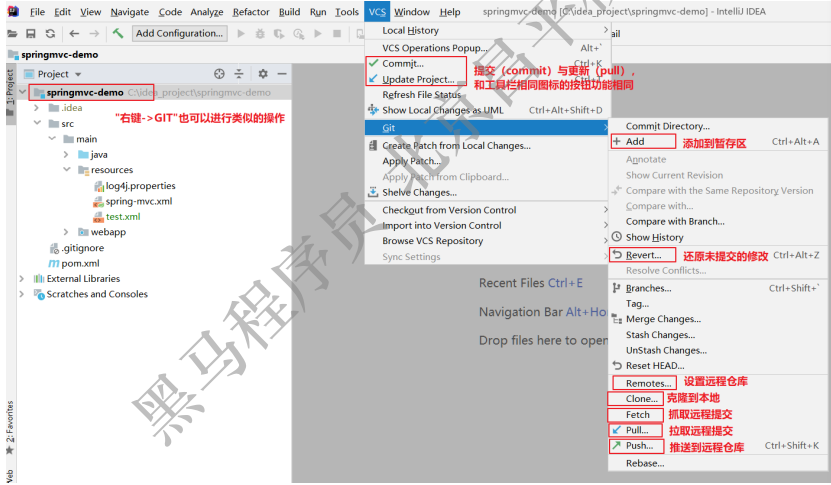
Task: Expand the java folder
Action: pyautogui.click(x=66, y=154)
